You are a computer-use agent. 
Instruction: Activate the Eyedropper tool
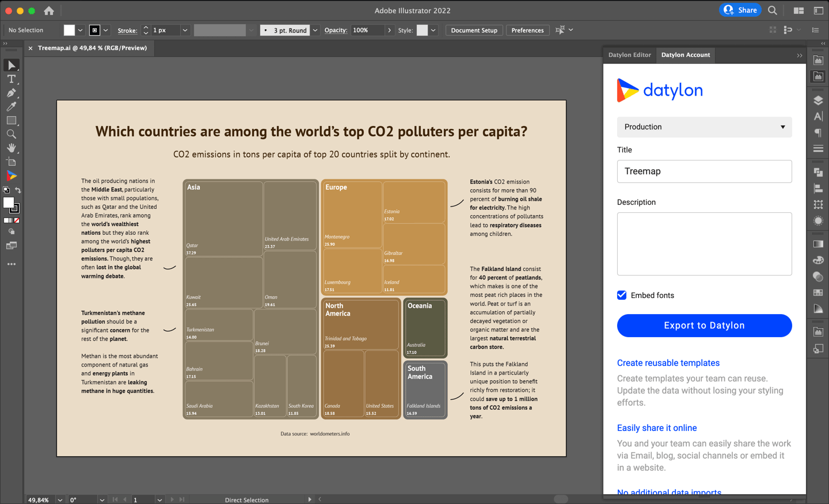point(12,107)
